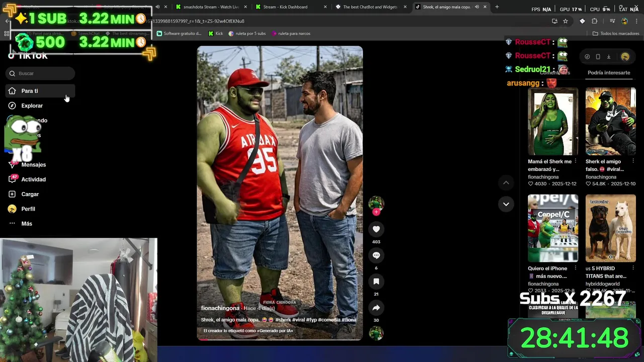
Task: Open the 5 Hybrid Titans dogs thumbnail
Action: [x=610, y=228]
